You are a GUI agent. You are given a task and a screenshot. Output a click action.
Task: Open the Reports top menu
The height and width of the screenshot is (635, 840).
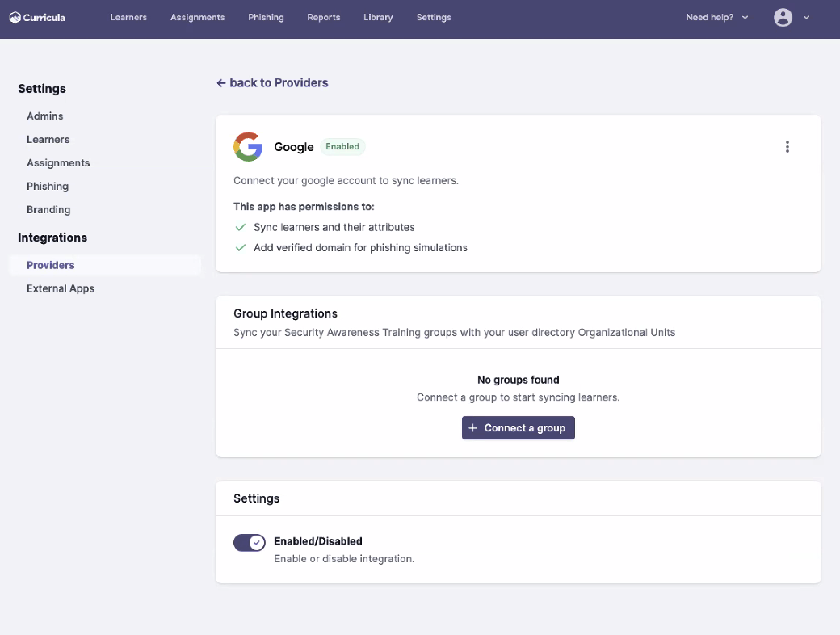pyautogui.click(x=324, y=17)
